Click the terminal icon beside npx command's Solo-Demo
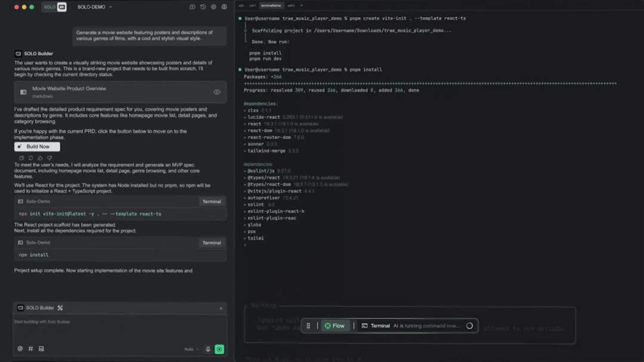This screenshot has width=644, height=362. click(x=20, y=202)
